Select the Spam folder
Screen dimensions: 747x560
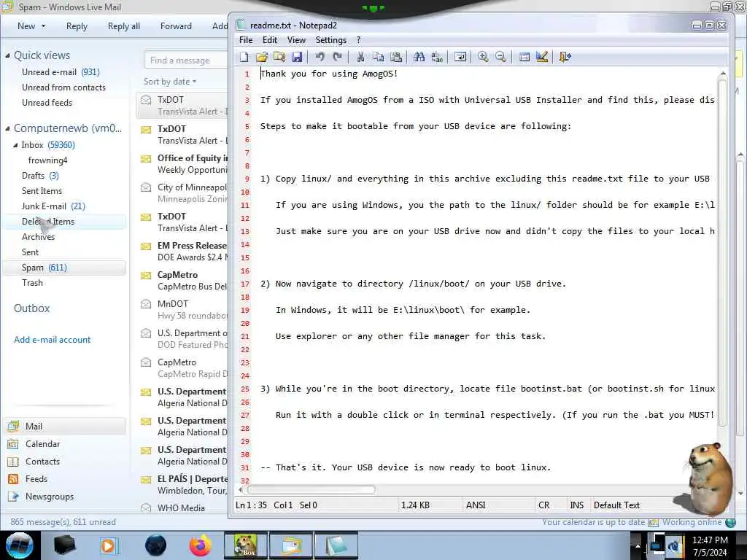pos(64,268)
